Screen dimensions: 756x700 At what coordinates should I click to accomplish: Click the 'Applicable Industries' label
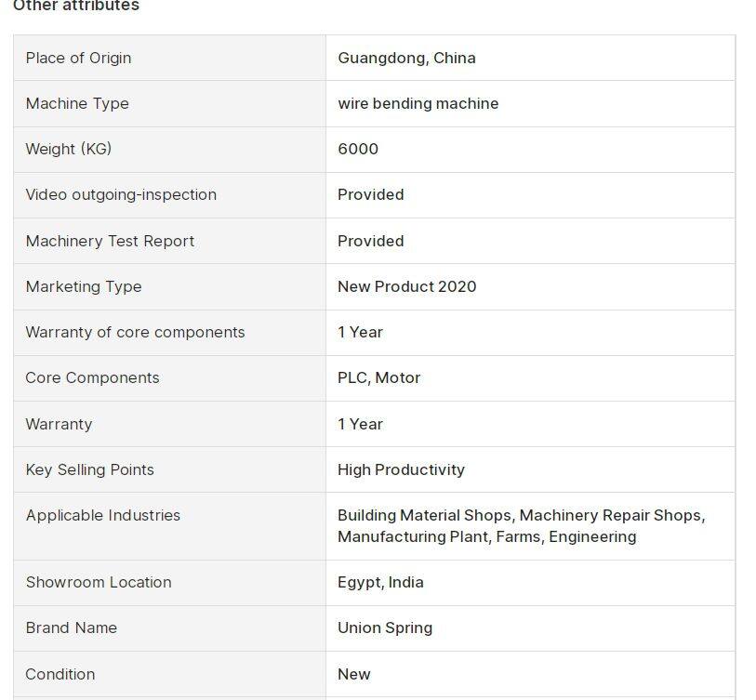point(103,515)
